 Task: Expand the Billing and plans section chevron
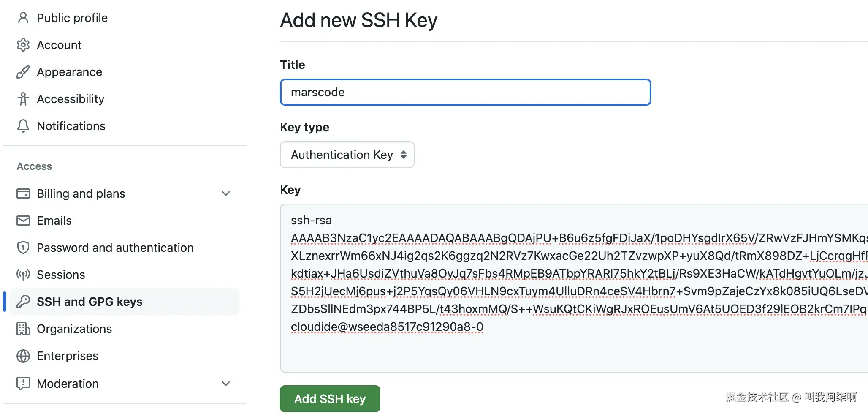tap(226, 193)
